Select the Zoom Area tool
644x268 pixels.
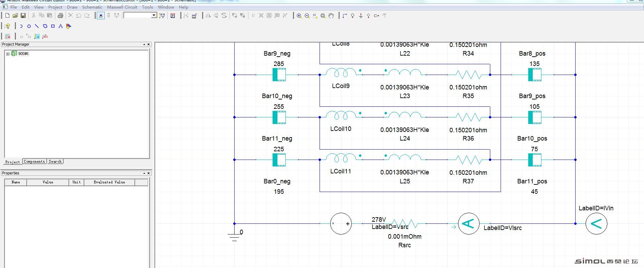(315, 16)
